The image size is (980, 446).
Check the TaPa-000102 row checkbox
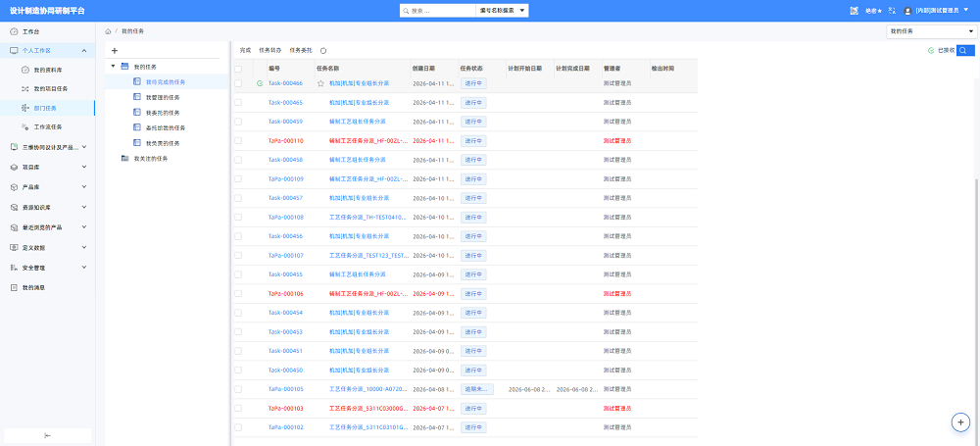pos(238,427)
